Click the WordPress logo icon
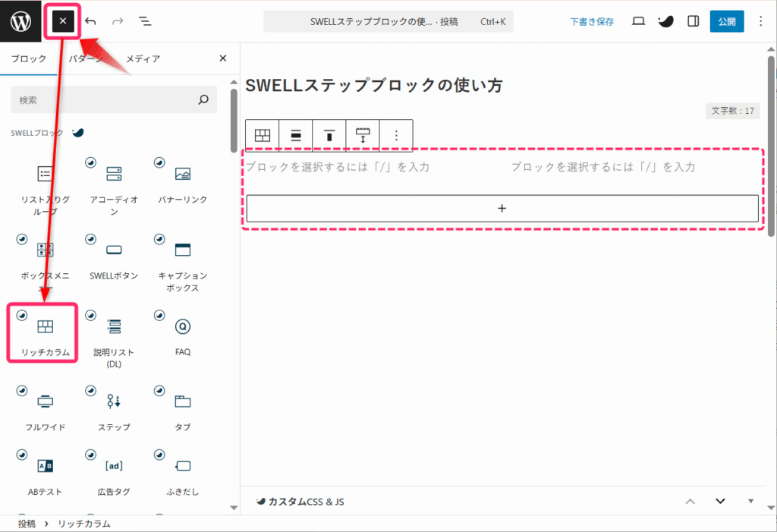This screenshot has height=532, width=777. (20, 21)
